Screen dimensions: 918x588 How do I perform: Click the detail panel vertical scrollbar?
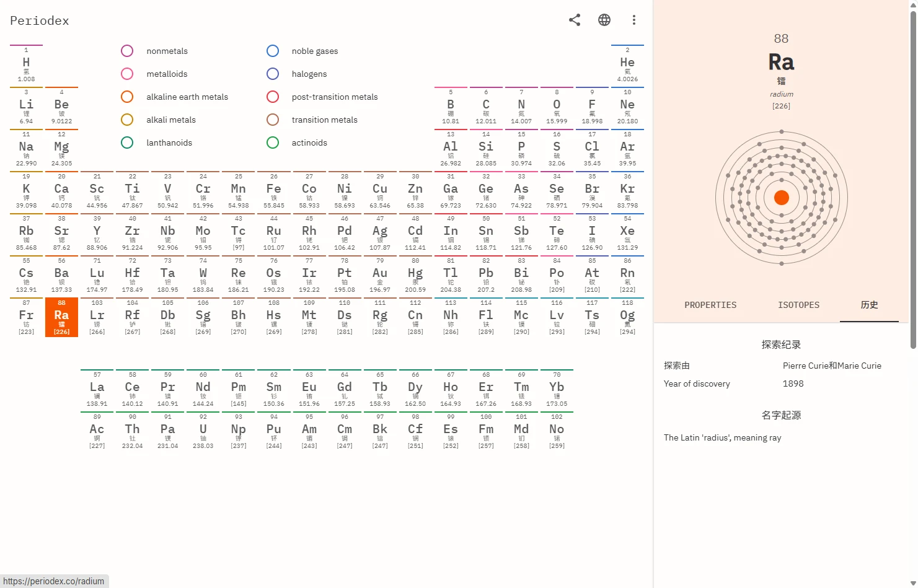pyautogui.click(x=912, y=180)
